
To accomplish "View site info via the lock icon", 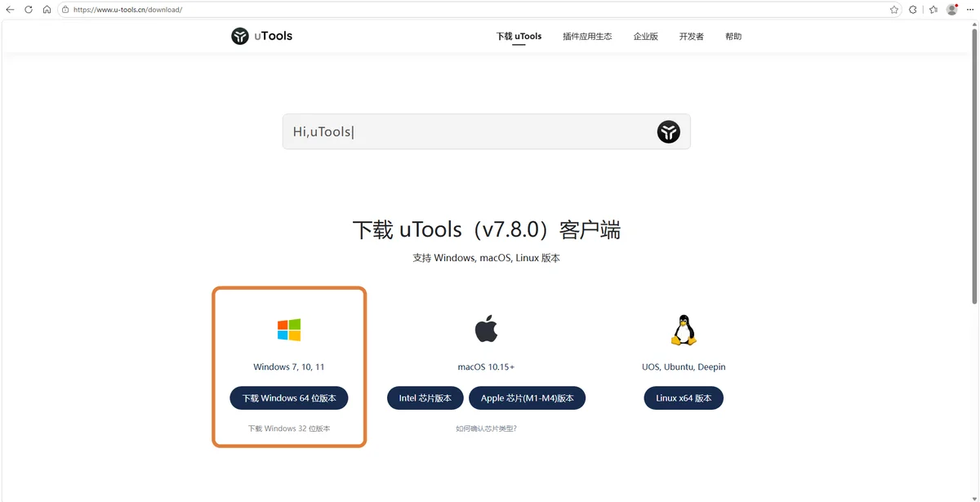I will point(65,10).
